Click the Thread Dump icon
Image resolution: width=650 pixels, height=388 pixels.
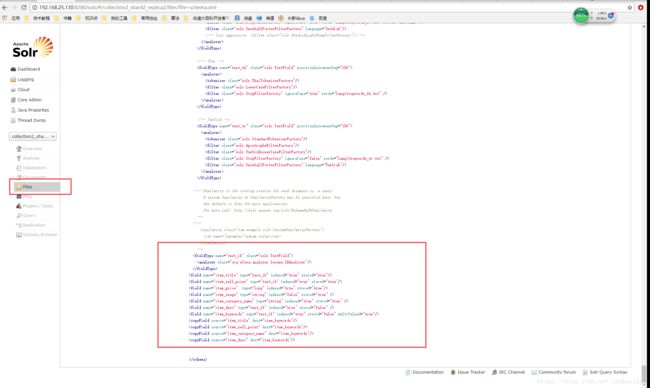(x=13, y=120)
